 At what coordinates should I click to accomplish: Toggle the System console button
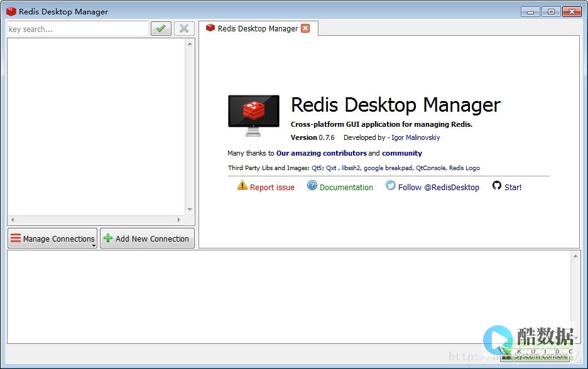(535, 356)
